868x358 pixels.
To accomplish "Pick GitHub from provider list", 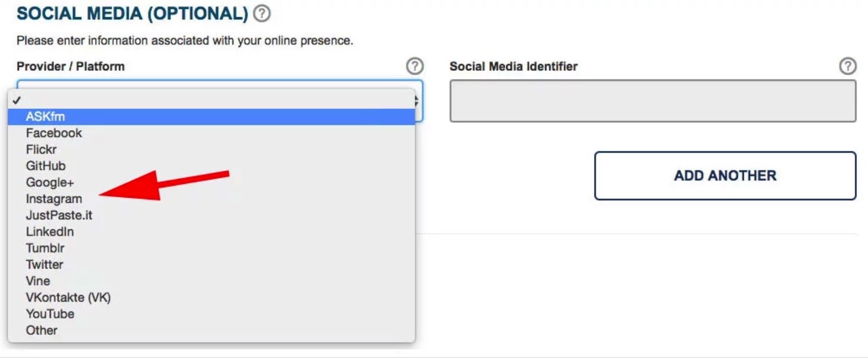I will (x=46, y=166).
